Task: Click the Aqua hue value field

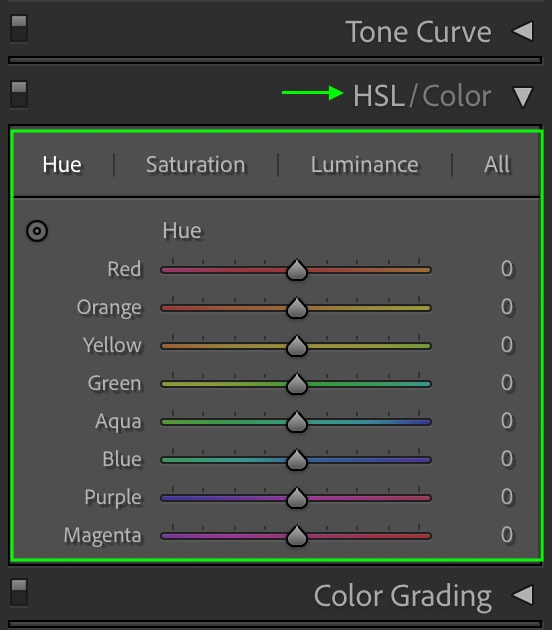Action: 507,421
